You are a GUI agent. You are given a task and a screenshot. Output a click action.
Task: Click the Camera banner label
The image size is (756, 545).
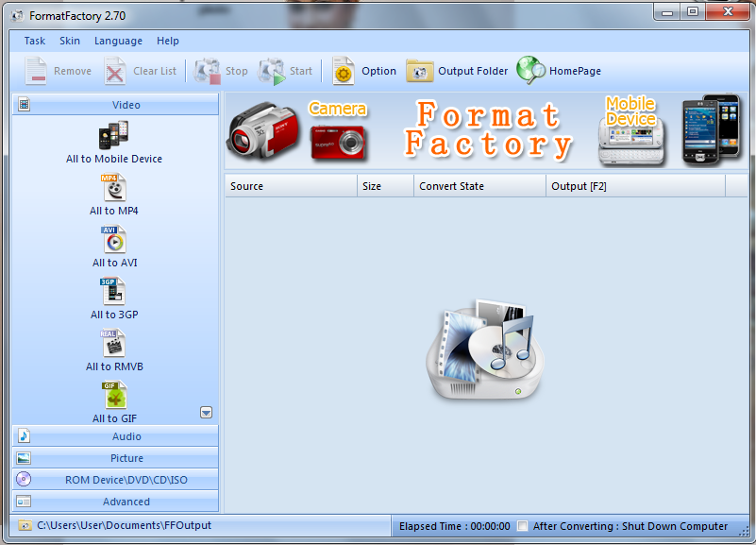(x=338, y=109)
